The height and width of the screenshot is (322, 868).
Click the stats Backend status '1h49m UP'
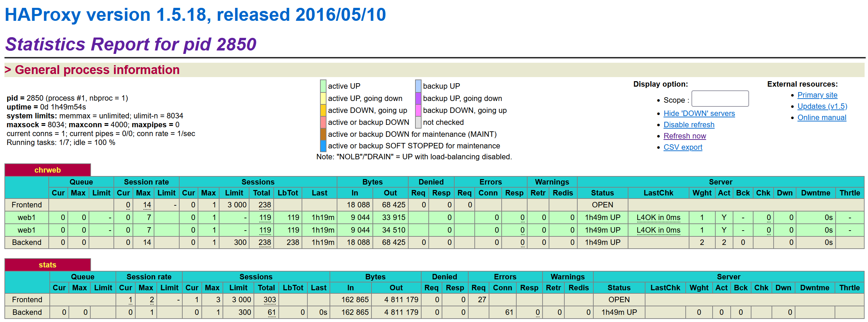coord(619,312)
